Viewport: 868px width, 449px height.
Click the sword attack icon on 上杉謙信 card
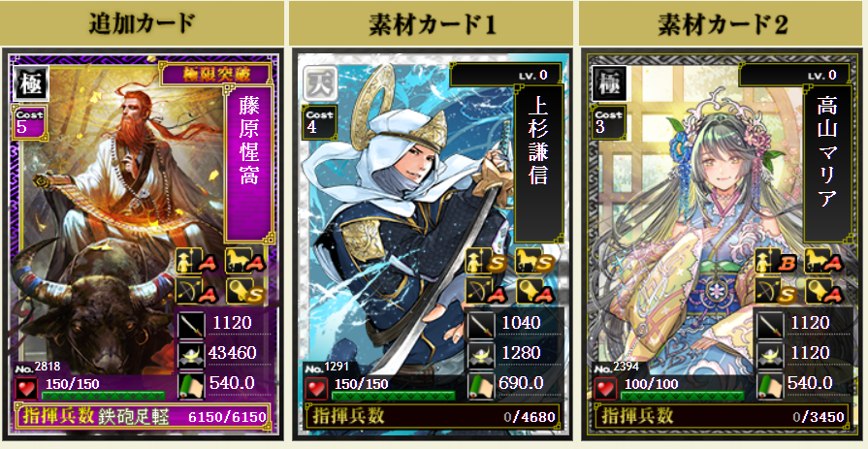480,325
